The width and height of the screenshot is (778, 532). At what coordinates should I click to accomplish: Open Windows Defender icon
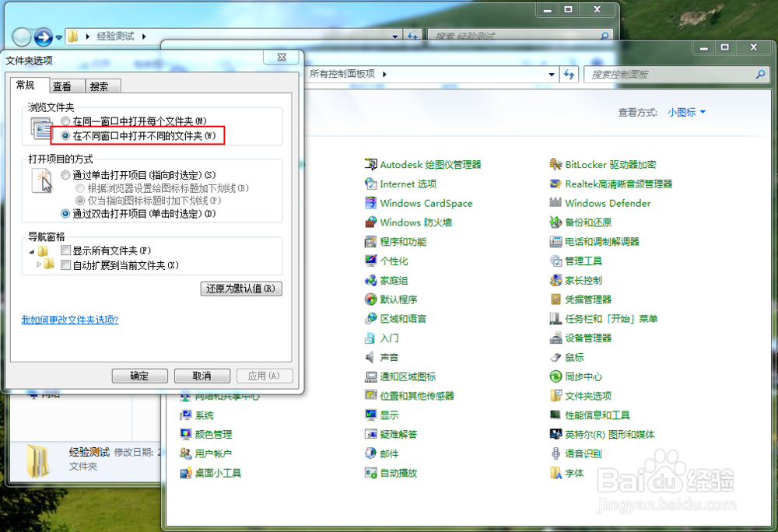[x=555, y=203]
